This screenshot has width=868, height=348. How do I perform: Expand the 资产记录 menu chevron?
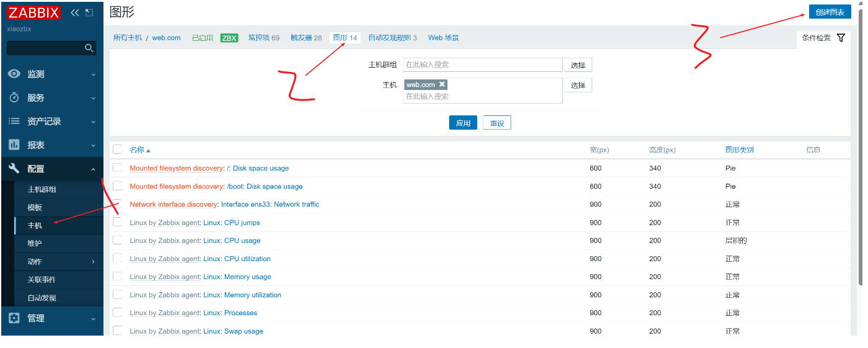tap(94, 122)
